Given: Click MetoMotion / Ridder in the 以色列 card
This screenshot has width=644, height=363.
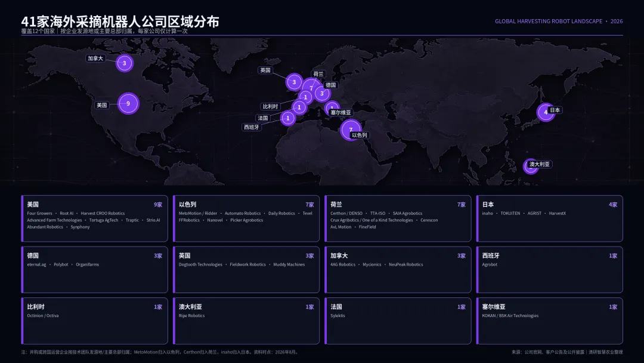Looking at the screenshot, I should coord(198,213).
